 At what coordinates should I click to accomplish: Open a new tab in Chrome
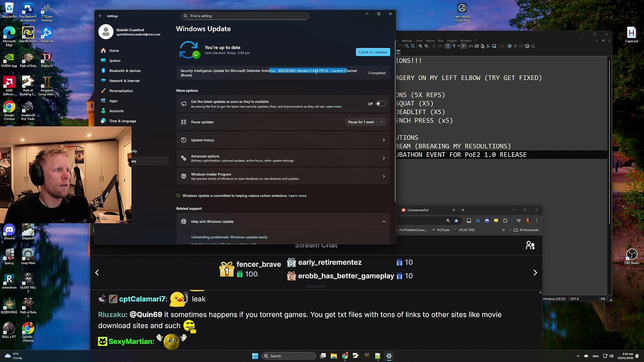463,210
